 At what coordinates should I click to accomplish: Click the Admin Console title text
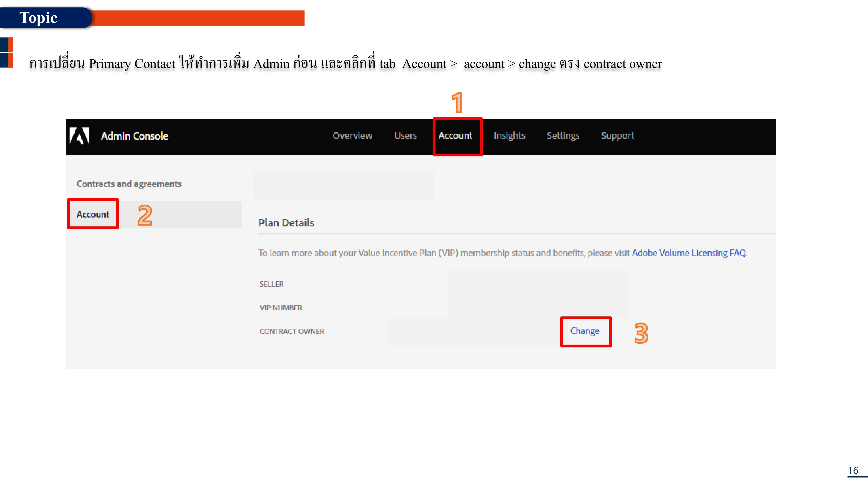tap(135, 136)
